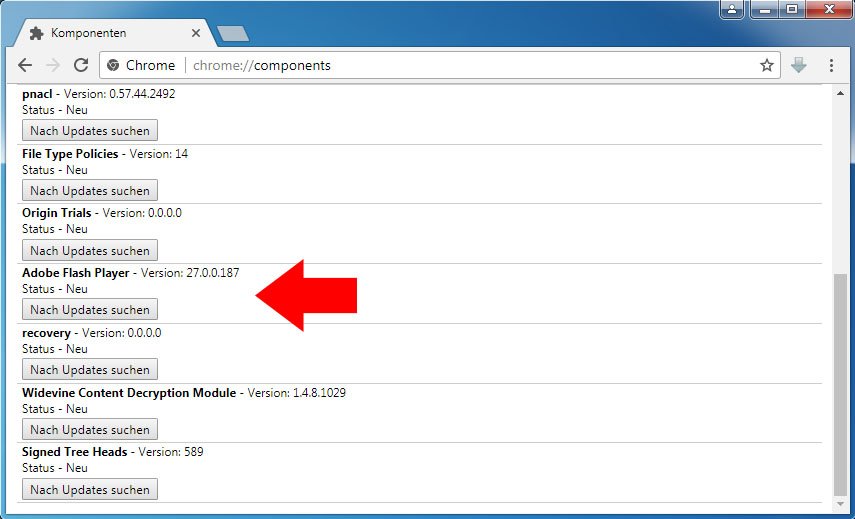This screenshot has height=519, width=855.
Task: Check for updates for pnacl
Action: point(90,131)
